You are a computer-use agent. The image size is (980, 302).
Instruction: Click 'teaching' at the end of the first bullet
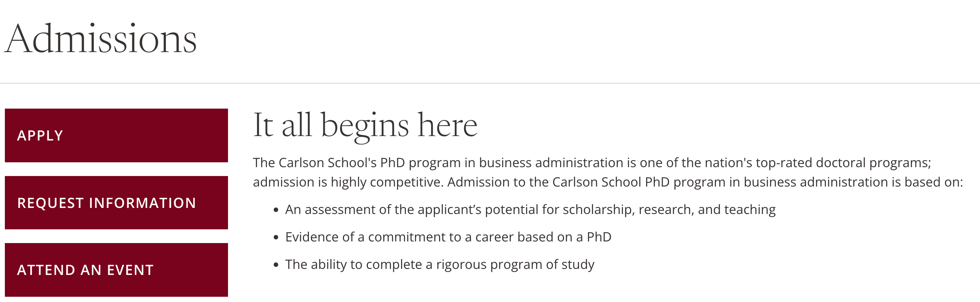[750, 210]
